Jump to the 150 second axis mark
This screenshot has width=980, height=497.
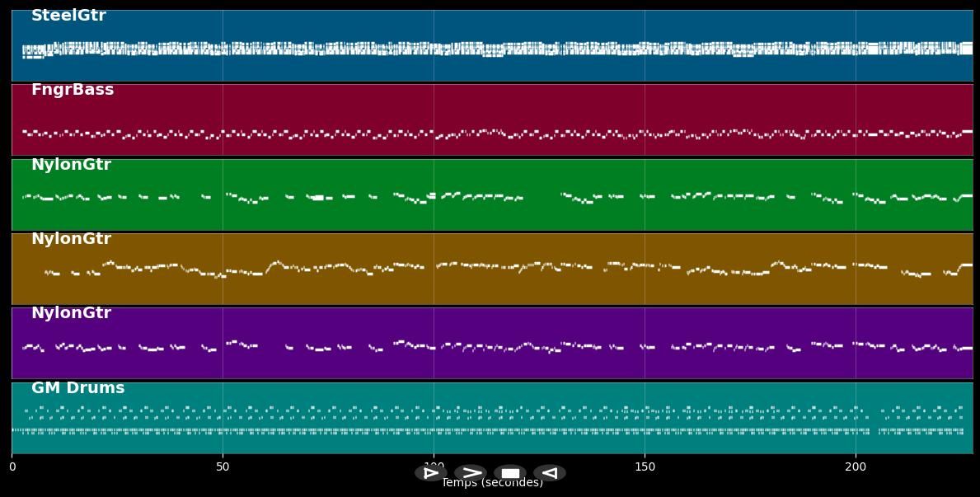[x=645, y=467]
